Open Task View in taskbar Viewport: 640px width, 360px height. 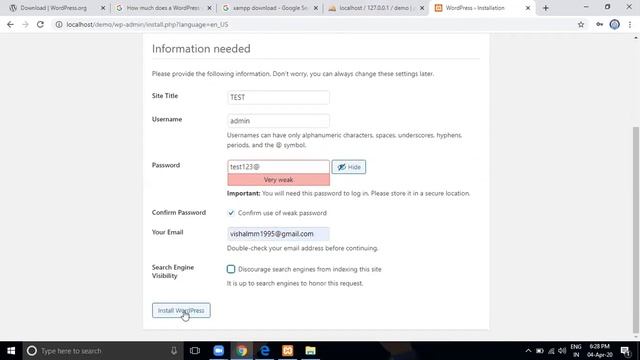195,351
